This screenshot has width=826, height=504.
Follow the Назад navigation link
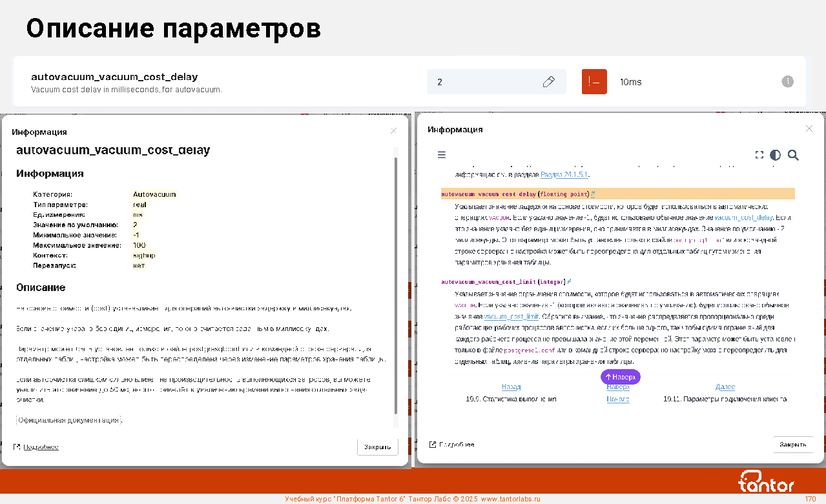511,387
